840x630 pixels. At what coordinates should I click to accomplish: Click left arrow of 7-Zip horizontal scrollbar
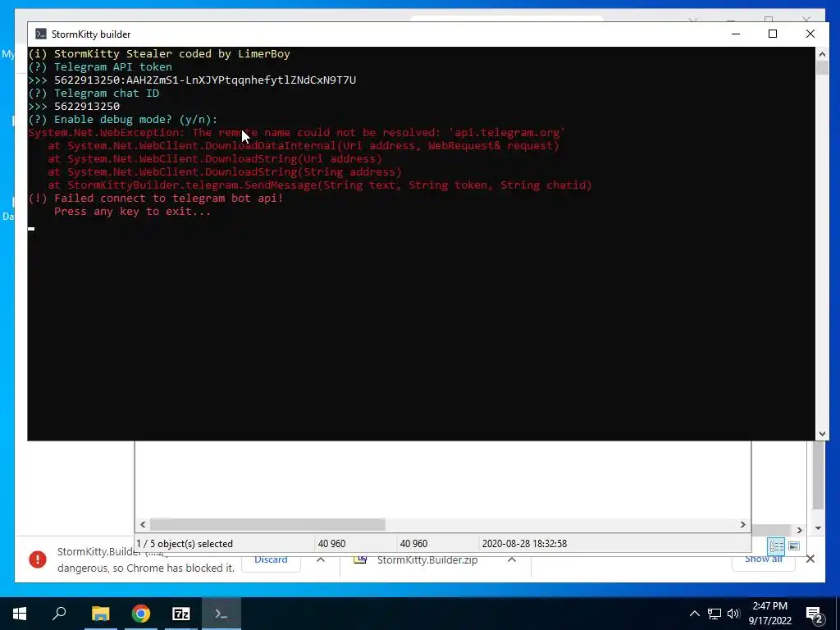tap(143, 524)
